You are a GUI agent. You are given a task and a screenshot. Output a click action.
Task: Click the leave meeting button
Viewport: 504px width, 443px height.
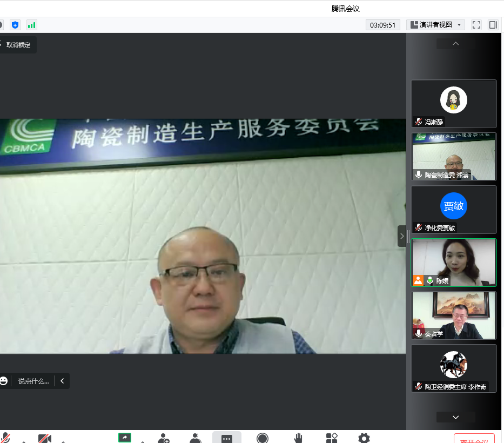(x=474, y=439)
